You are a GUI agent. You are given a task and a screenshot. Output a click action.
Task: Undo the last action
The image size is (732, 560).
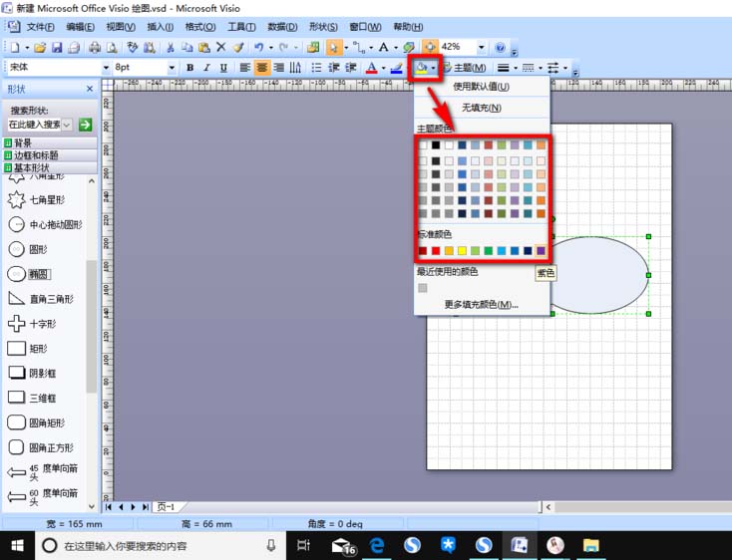coord(259,47)
